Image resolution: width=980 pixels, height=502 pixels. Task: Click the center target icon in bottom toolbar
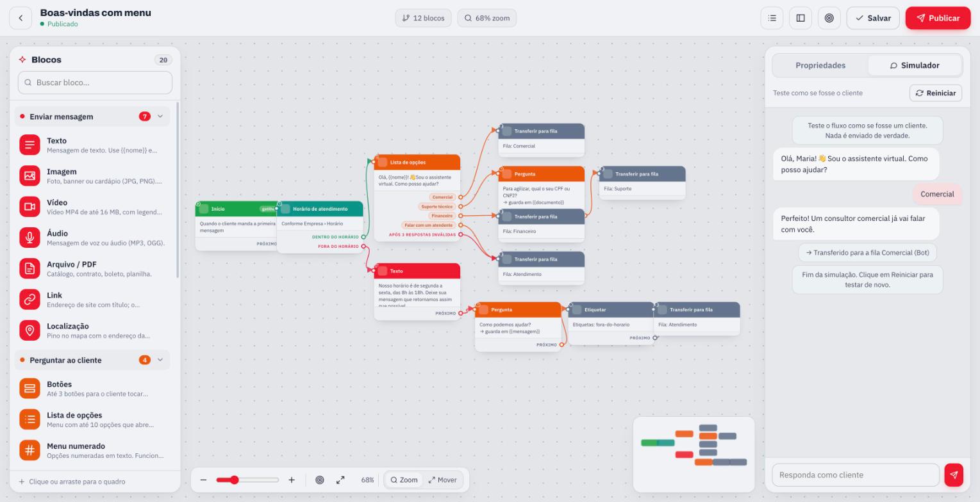pos(320,480)
